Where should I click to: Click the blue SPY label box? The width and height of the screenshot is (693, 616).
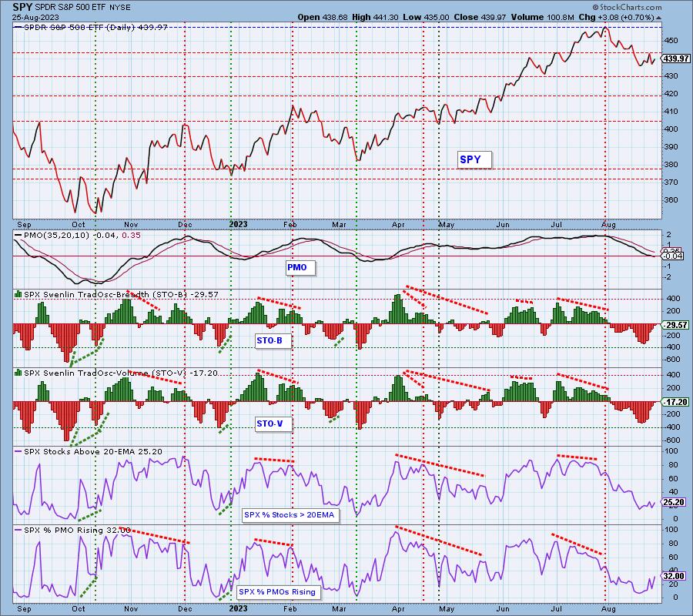[x=474, y=159]
